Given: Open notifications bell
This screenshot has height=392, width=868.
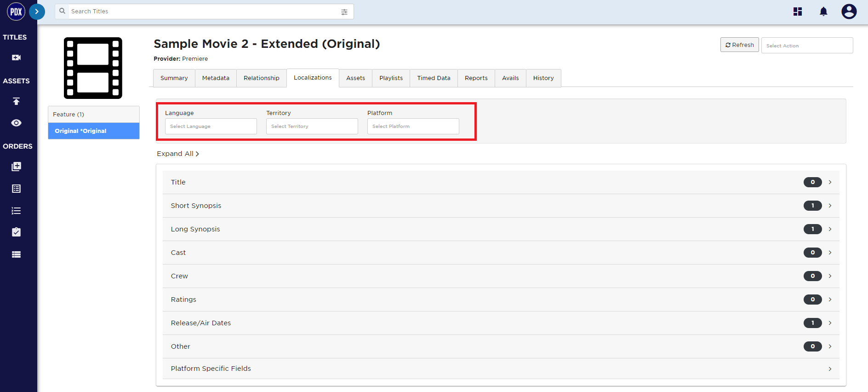Looking at the screenshot, I should point(823,12).
